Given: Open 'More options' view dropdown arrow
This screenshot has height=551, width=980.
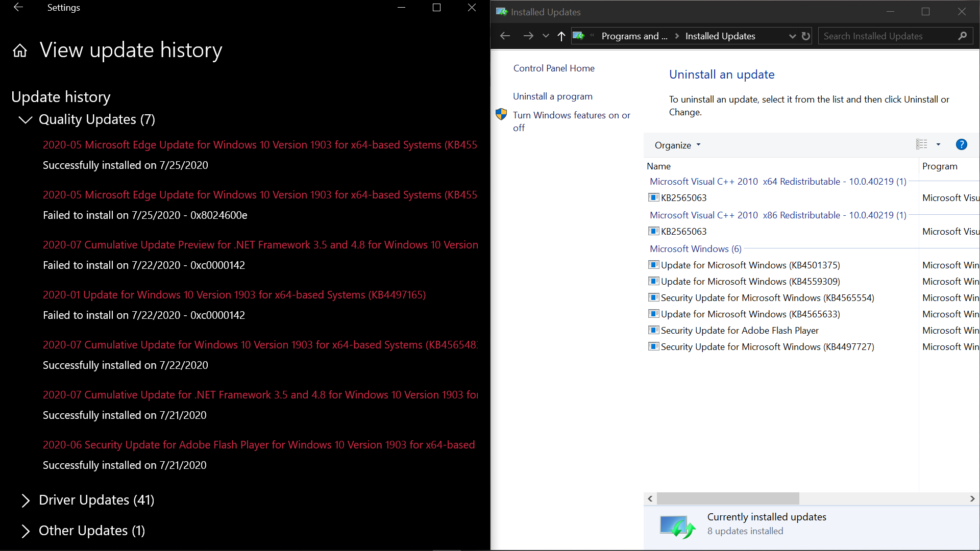Looking at the screenshot, I should pos(938,145).
